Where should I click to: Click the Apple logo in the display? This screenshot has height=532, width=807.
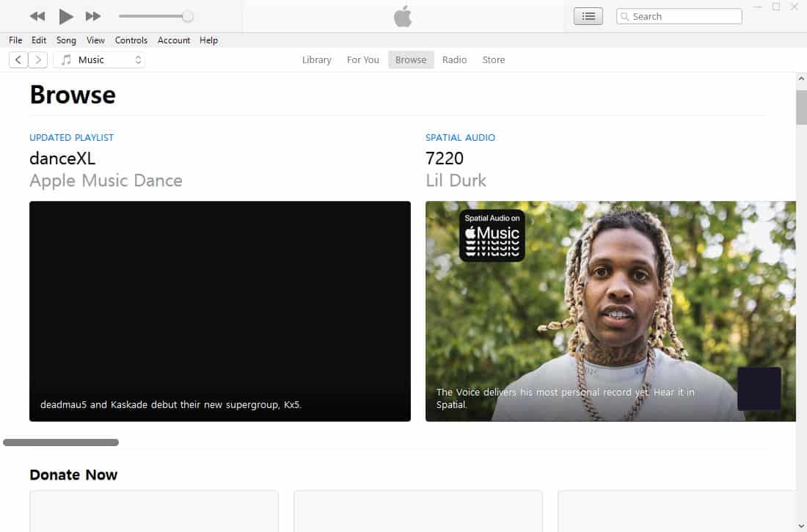click(403, 16)
